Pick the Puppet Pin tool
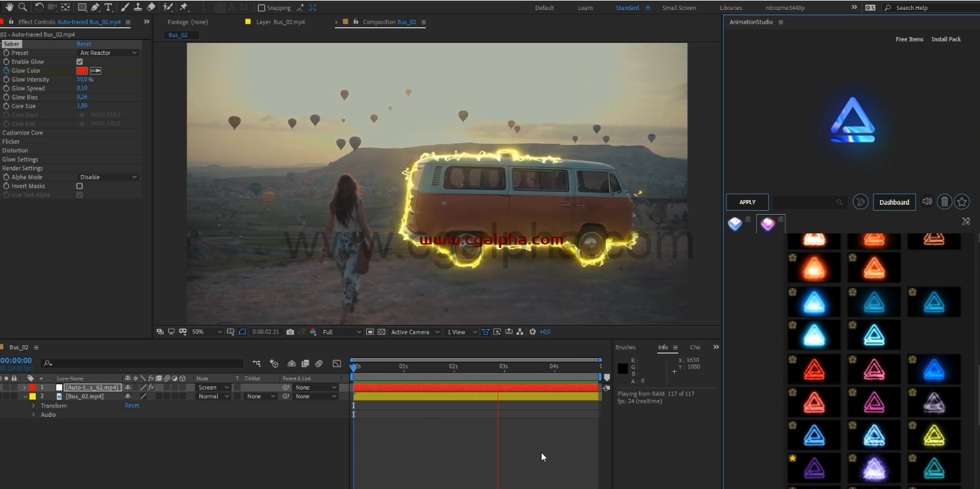980x489 pixels. tap(183, 7)
